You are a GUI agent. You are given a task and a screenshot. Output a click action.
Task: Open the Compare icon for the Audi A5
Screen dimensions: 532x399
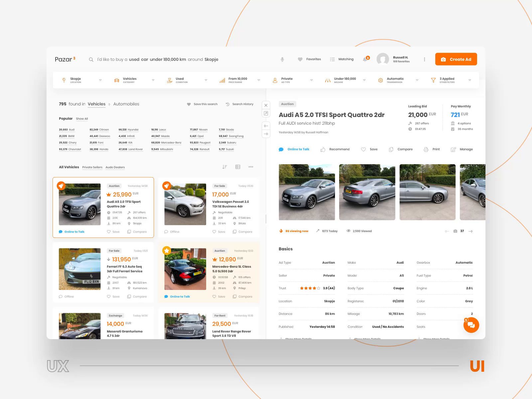point(391,149)
